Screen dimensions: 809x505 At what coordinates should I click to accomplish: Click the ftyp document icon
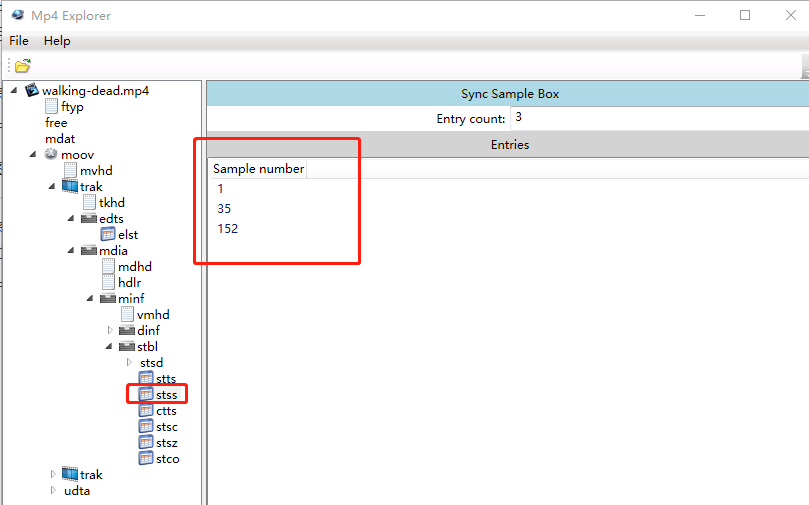(51, 107)
